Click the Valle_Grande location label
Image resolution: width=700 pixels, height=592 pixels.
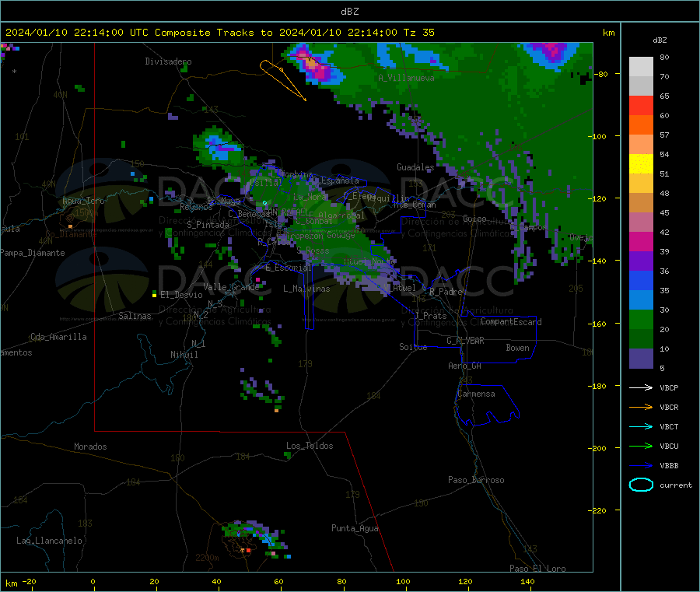coord(231,287)
